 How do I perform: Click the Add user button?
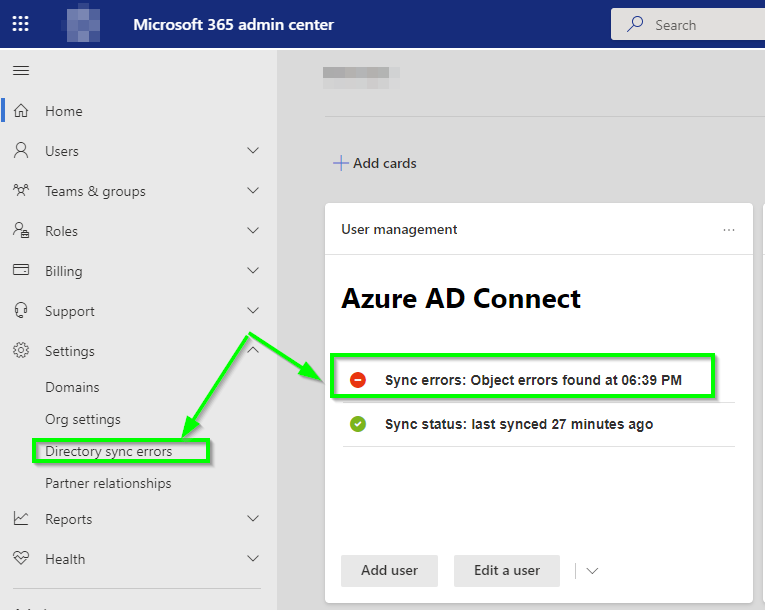click(x=389, y=570)
